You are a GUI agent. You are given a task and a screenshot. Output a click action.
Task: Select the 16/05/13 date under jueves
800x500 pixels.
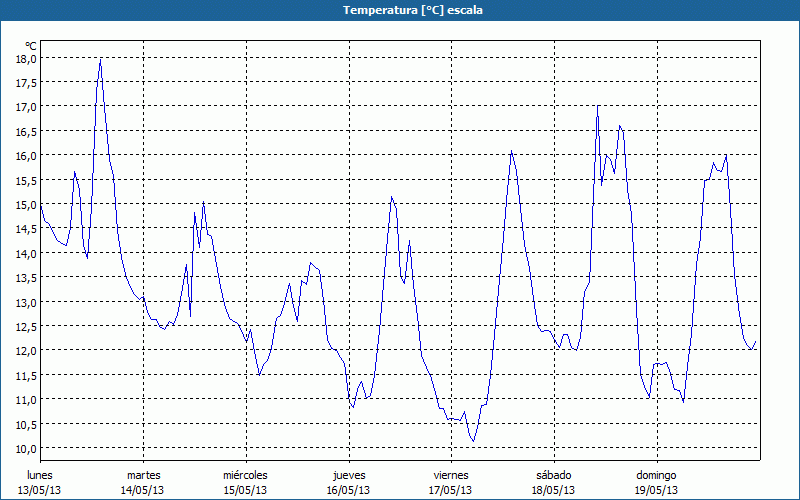tap(348, 490)
